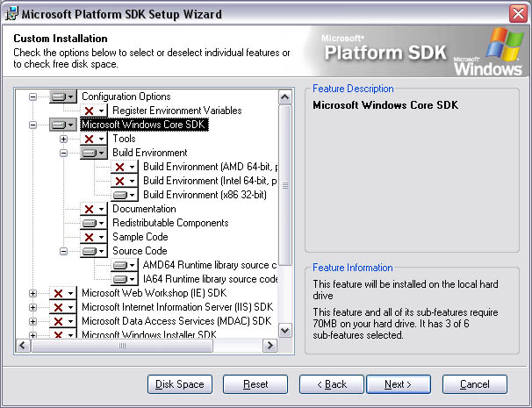Image resolution: width=532 pixels, height=408 pixels.
Task: Select Build Environment (AMD 64-bit) label
Action: pos(211,167)
